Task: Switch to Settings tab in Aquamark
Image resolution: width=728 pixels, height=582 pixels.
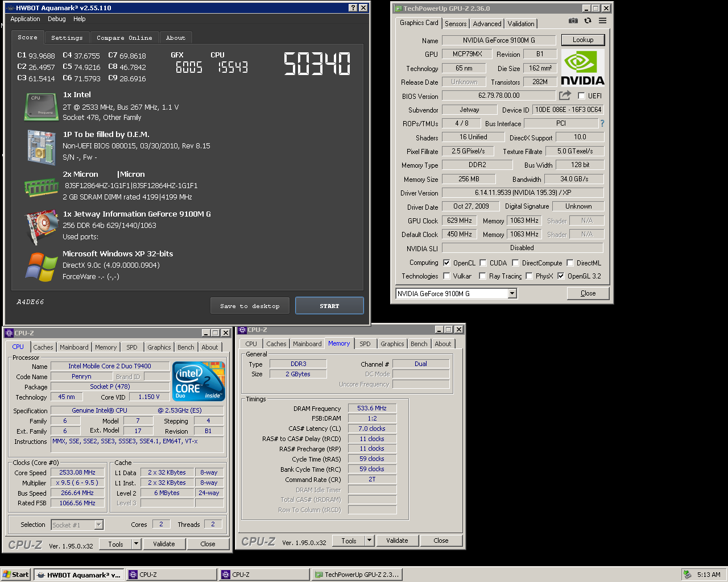Action: [x=67, y=38]
